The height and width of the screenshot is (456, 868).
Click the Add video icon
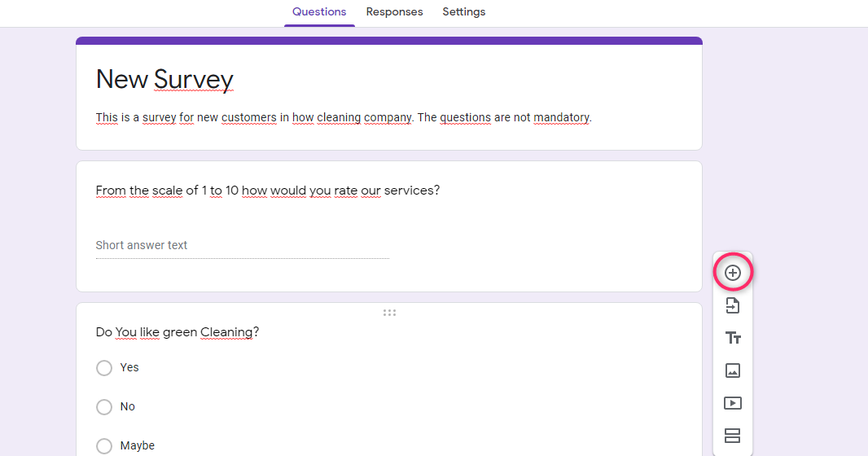732,403
